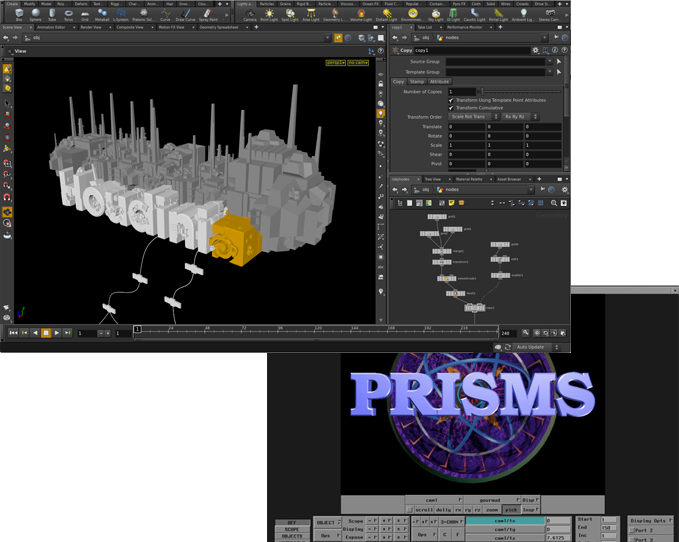Viewport: 679px width, 542px height.
Task: Add a Spot Light from the shelf
Action: coord(291,15)
